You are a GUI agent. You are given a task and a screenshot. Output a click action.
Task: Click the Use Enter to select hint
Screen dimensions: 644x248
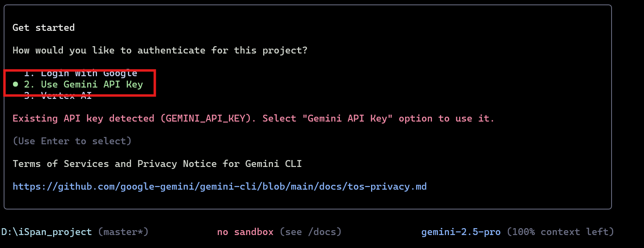coord(72,141)
